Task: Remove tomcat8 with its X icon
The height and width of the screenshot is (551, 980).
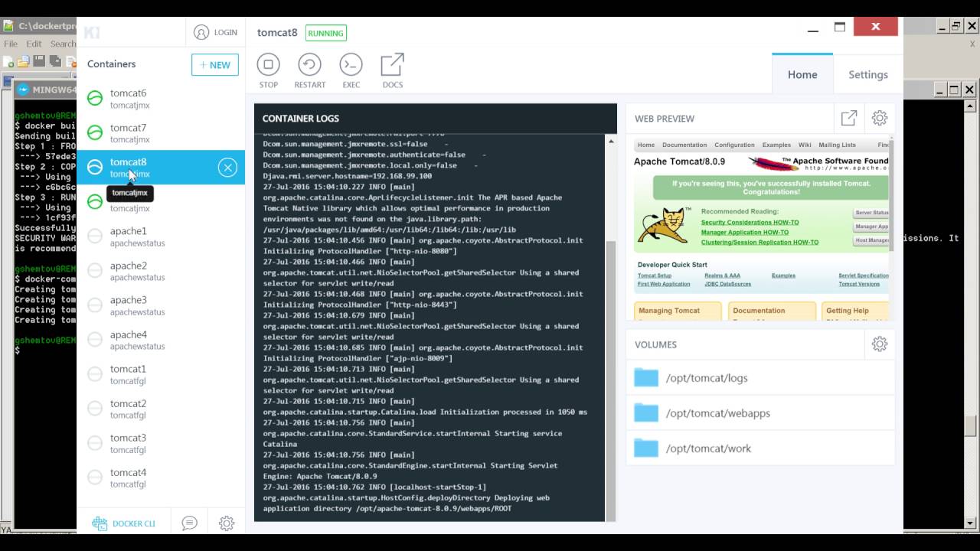Action: click(227, 168)
